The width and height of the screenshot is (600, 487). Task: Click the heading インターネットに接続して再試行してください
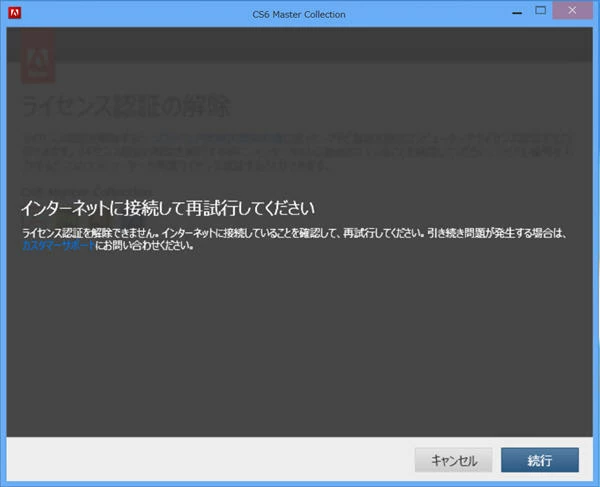(168, 208)
